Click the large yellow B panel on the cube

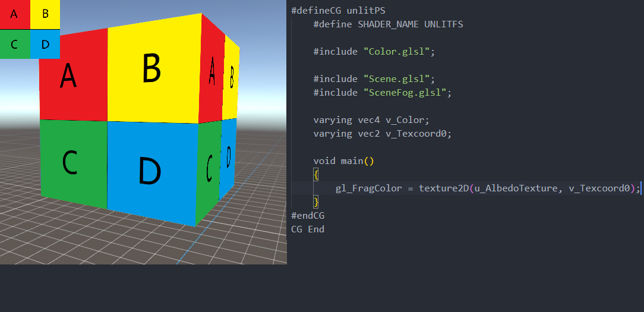pyautogui.click(x=153, y=70)
